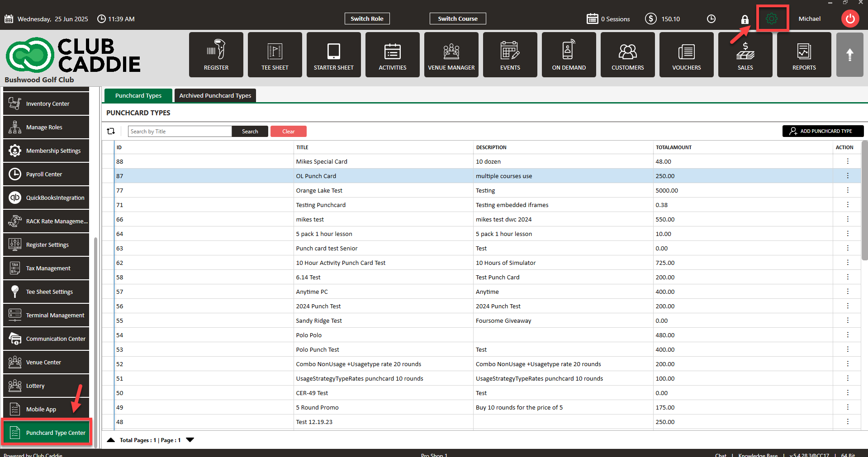Click the lock icon in the top bar

coord(745,19)
